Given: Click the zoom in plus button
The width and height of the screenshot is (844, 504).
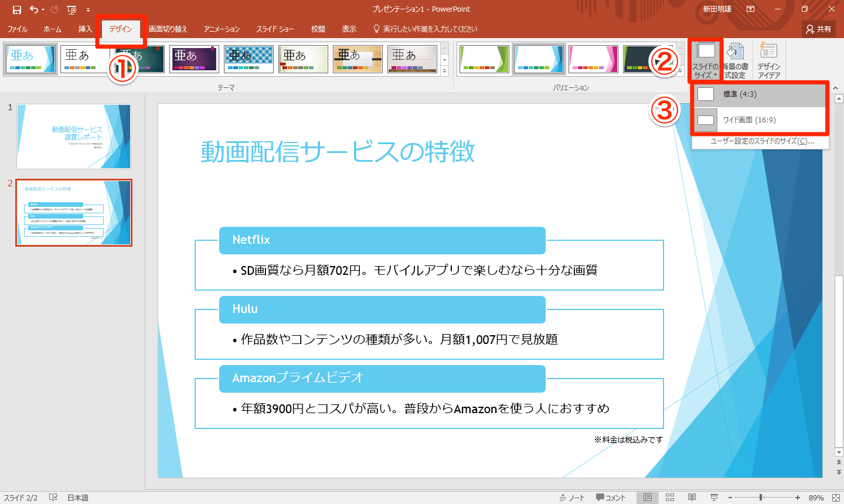Looking at the screenshot, I should (x=798, y=498).
